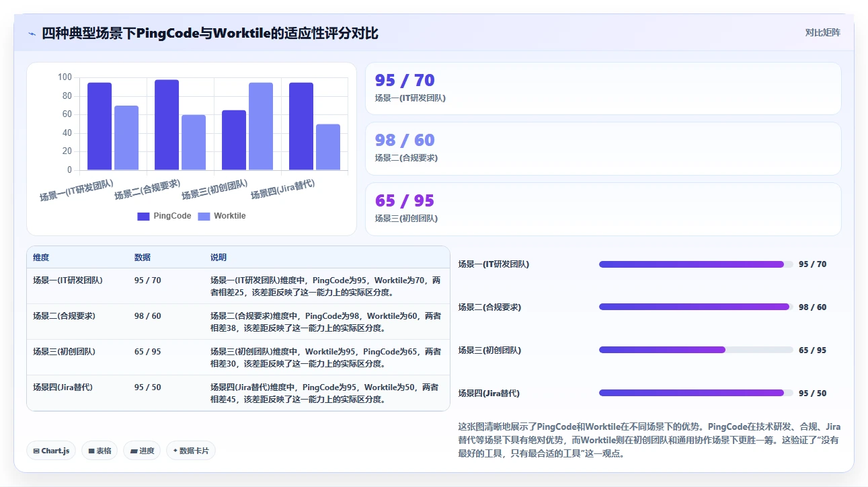Click the title icon beside the heading
868x487 pixels.
(32, 33)
